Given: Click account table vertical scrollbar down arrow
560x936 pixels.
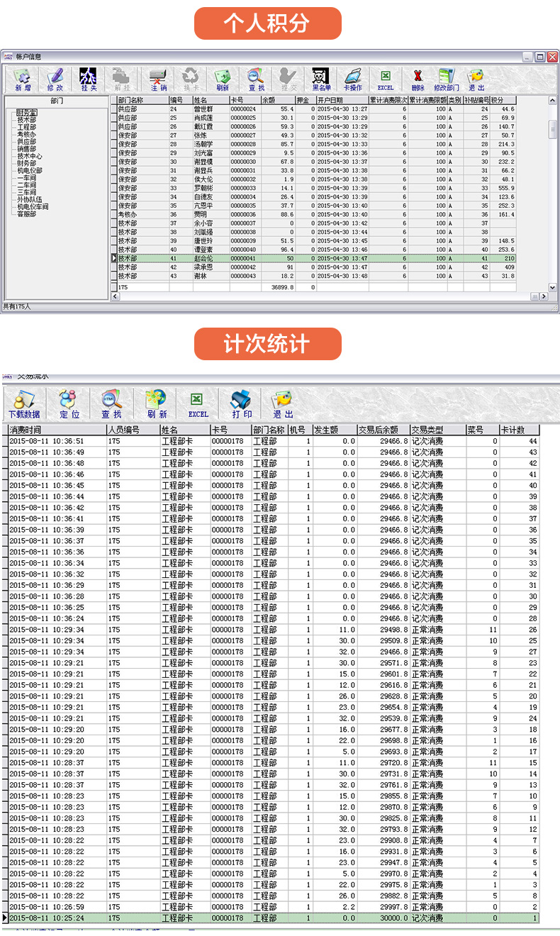Looking at the screenshot, I should pyautogui.click(x=553, y=287).
